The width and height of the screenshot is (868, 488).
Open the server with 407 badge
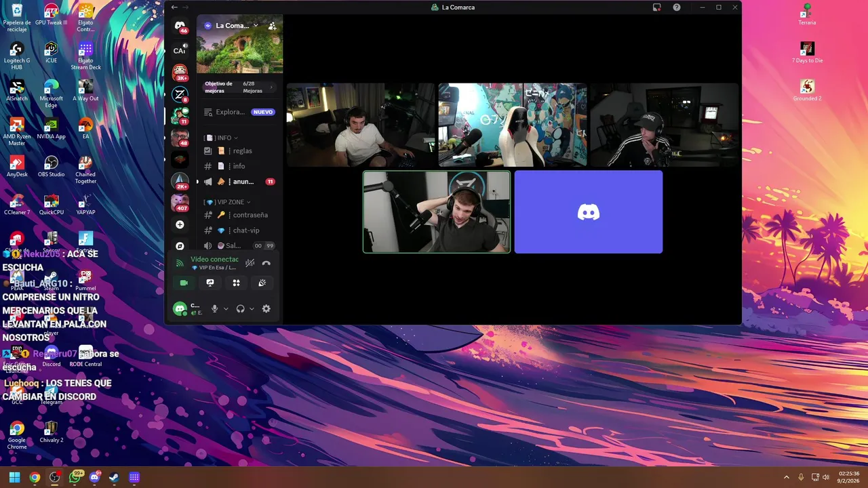(x=180, y=203)
